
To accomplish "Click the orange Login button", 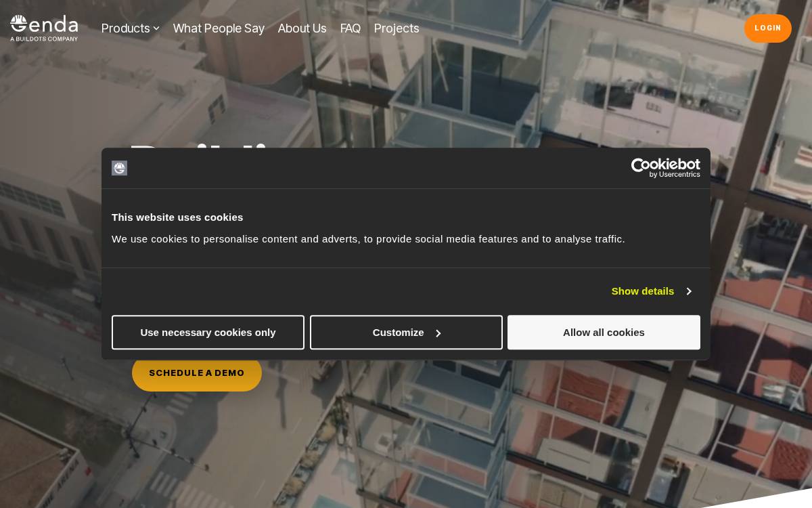I will pos(767,28).
